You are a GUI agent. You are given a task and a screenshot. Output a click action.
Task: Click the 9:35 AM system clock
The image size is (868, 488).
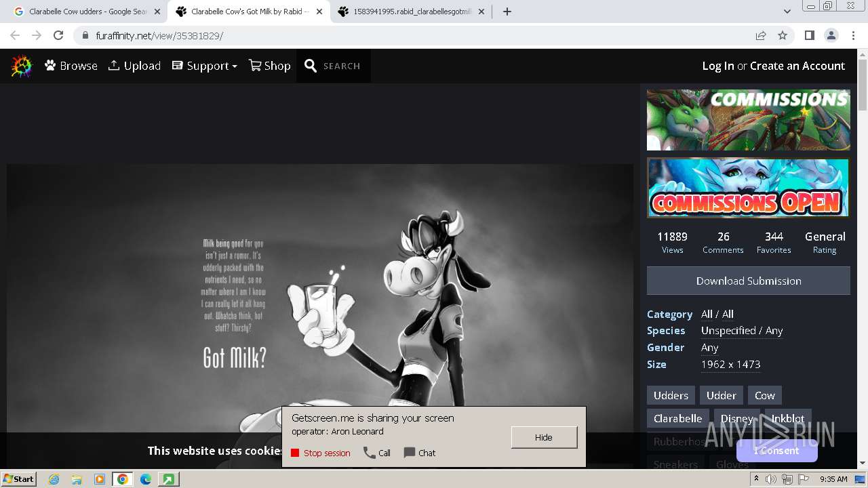click(833, 479)
